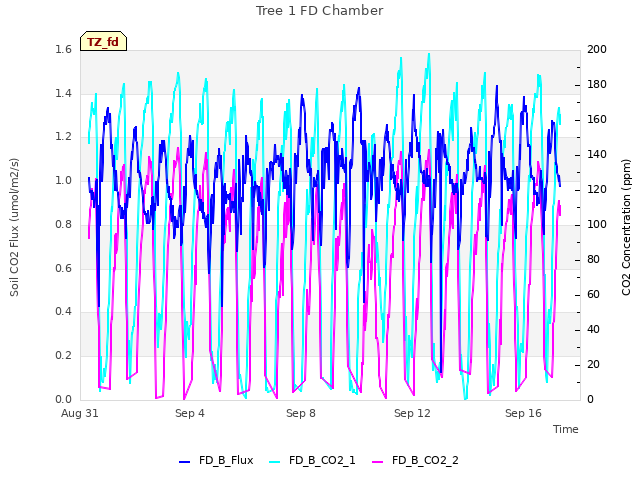This screenshot has height=480, width=640.
Task: Click the 0.6 left axis tick label
Action: 63,268
